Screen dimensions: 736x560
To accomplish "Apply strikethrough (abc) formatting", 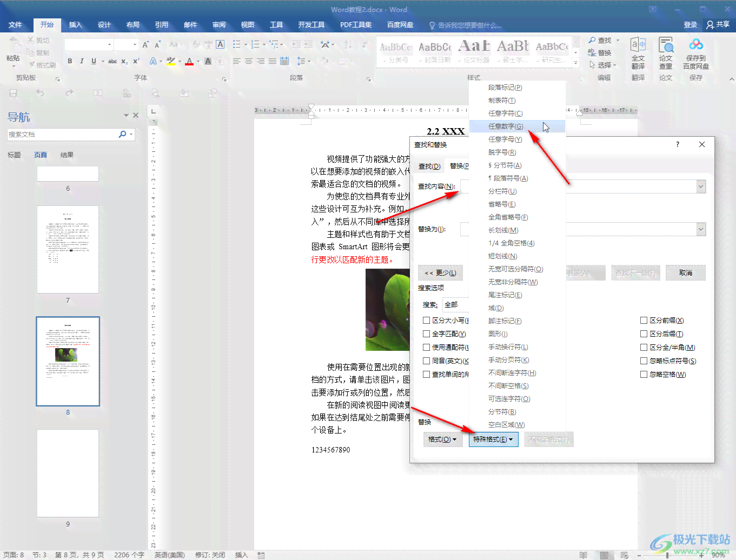I will pyautogui.click(x=112, y=61).
